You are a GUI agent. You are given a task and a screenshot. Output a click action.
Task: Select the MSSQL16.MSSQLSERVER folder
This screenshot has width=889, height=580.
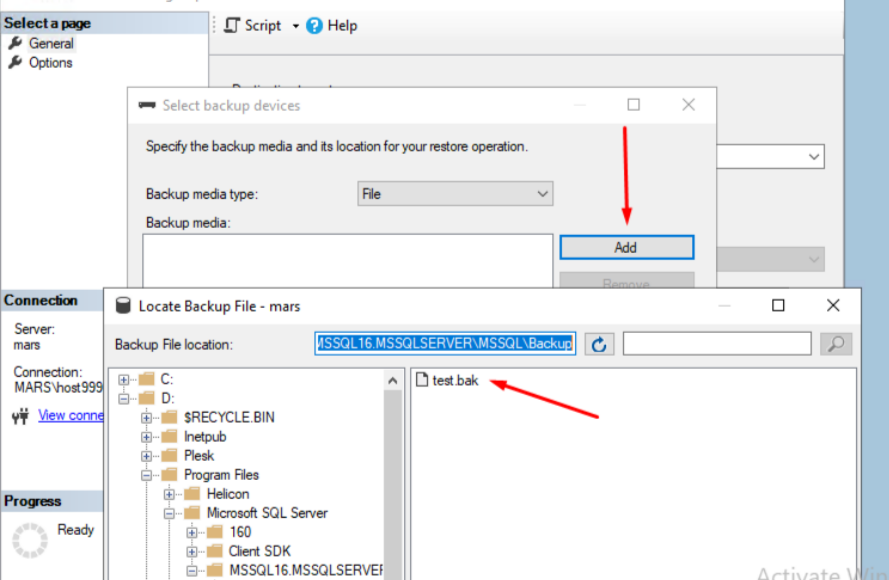306,570
